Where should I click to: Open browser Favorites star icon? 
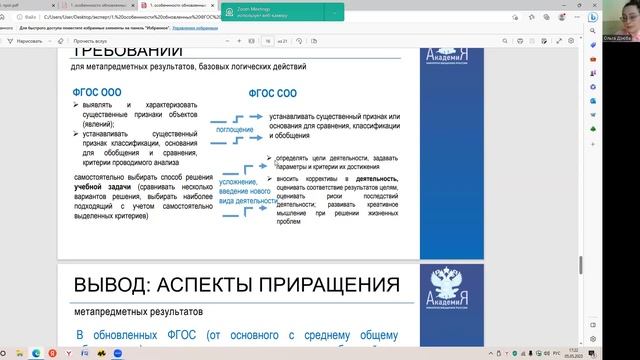click(x=531, y=17)
